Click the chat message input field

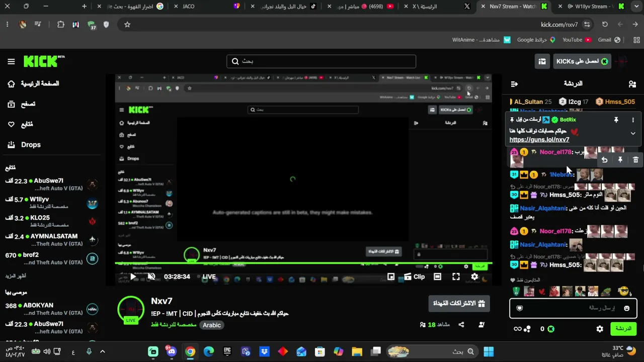(573, 308)
